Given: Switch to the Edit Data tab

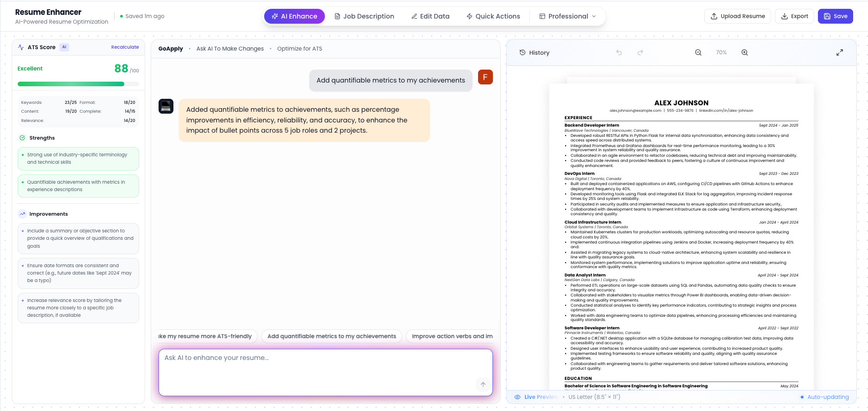Looking at the screenshot, I should point(430,16).
